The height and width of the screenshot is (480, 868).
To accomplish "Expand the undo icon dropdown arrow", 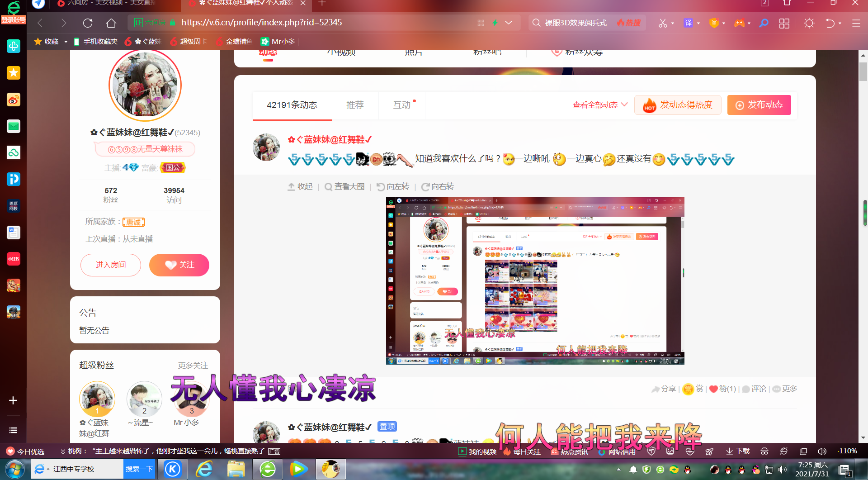I will pos(840,23).
